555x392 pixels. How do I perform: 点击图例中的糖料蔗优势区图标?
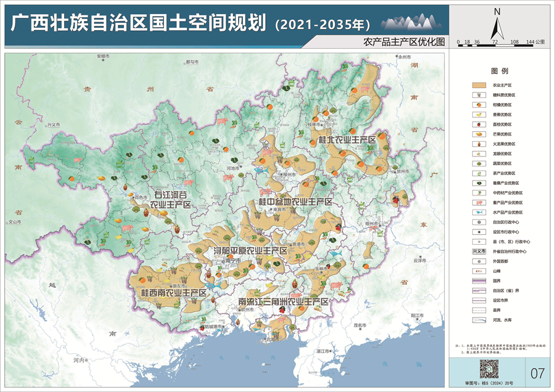[x=478, y=96]
